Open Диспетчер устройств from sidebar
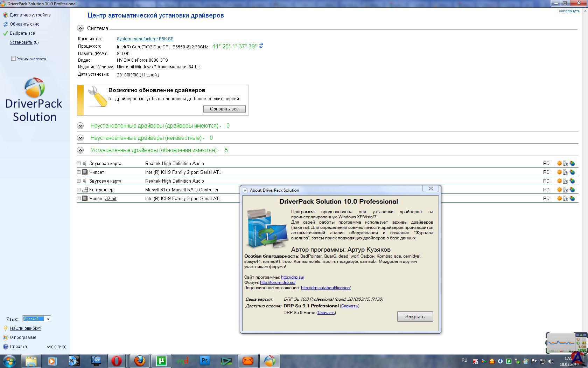The height and width of the screenshot is (368, 588). click(30, 15)
